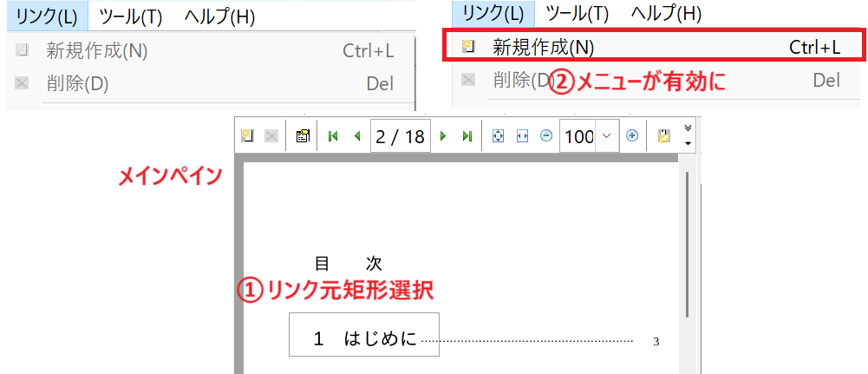Viewport: 868px width, 374px height.
Task: Select enabled 新規作成(N) in the right menu
Action: [x=653, y=47]
